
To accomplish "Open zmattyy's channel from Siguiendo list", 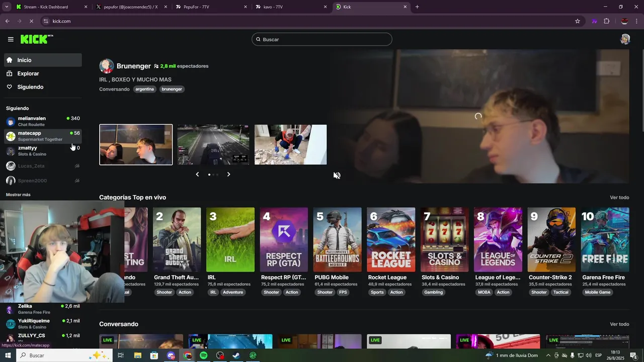I will coord(43,151).
